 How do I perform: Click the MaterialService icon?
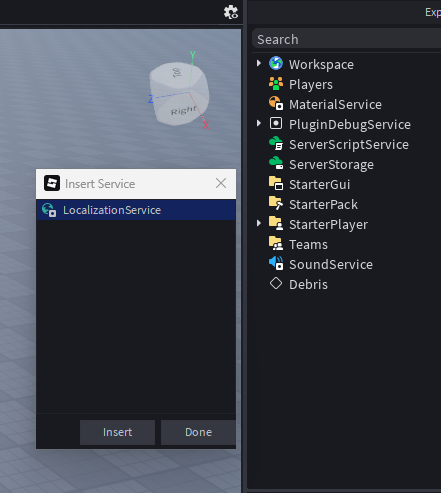pos(276,103)
